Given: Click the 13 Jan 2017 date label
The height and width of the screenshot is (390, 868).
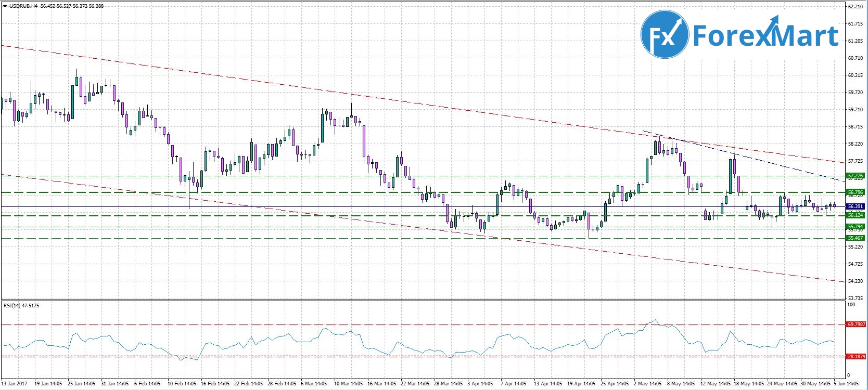Looking at the screenshot, I should click(13, 384).
